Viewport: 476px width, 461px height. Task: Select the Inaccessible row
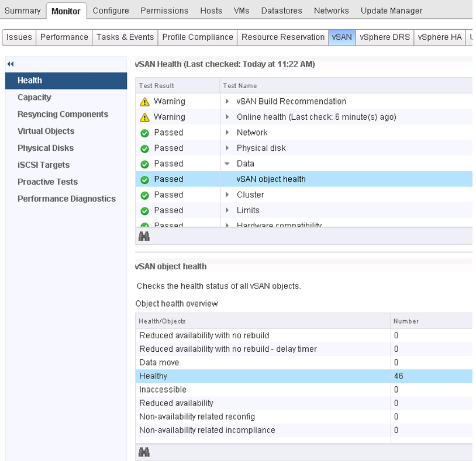[x=304, y=389]
